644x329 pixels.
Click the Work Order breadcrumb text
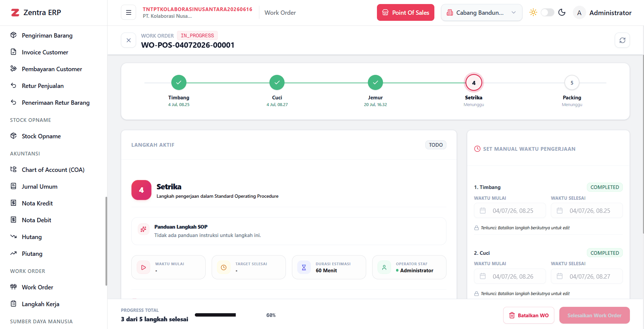(x=280, y=13)
